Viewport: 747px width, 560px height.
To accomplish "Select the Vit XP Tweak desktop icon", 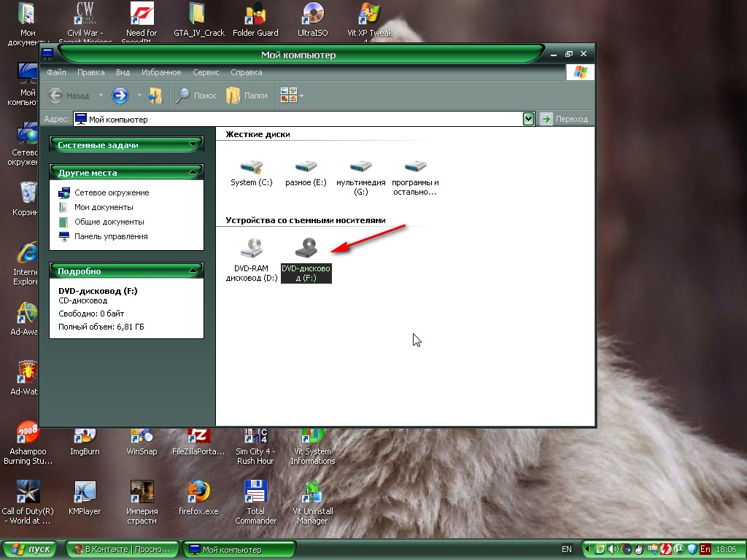I will 370,21.
